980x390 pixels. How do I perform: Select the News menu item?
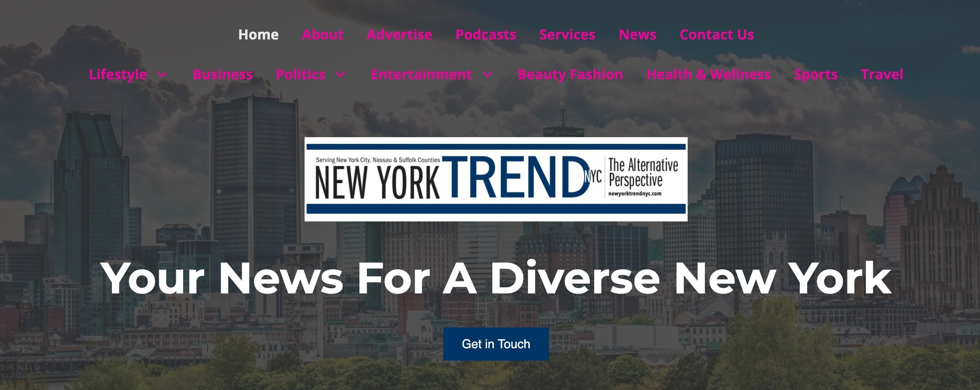(637, 34)
